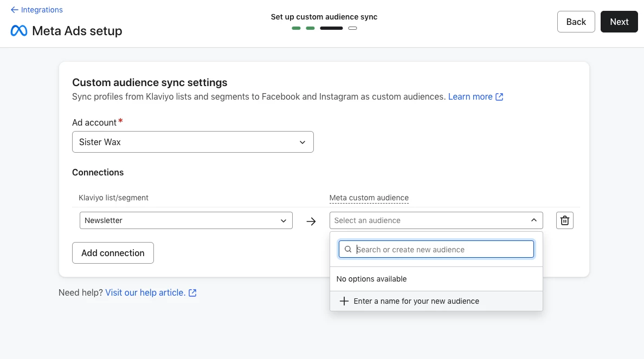Expand the Newsletter list/segment dropdown
The height and width of the screenshot is (359, 644).
[186, 220]
